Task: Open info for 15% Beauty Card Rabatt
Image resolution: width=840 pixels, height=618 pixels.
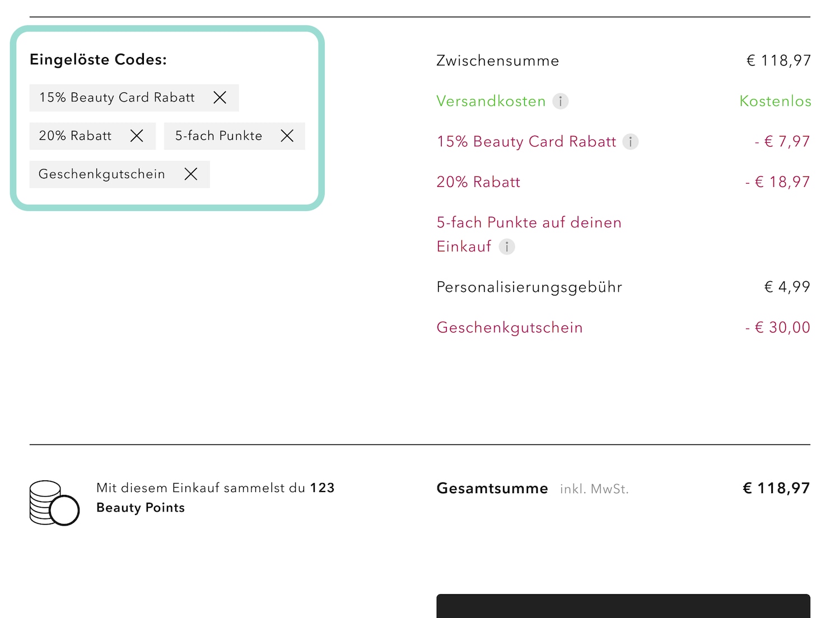Action: click(x=631, y=142)
